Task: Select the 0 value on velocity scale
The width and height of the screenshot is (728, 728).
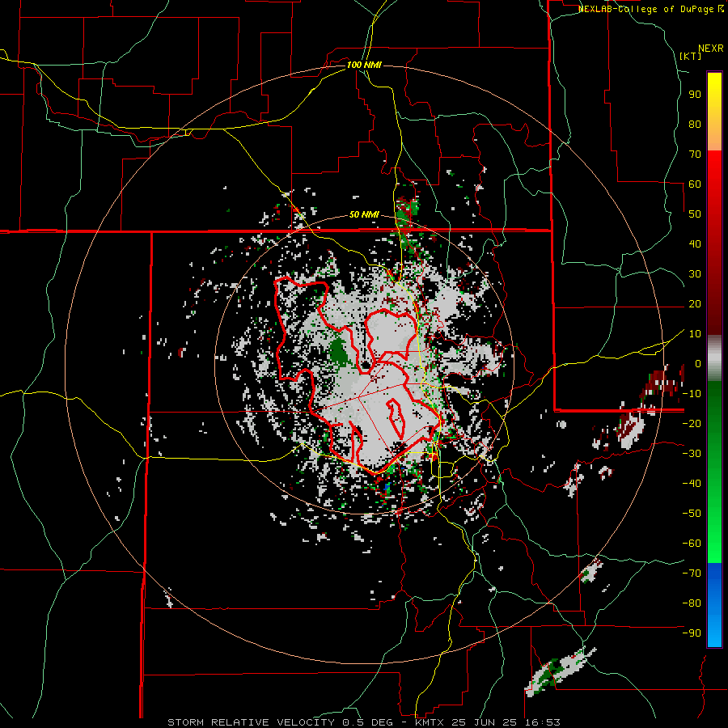Action: point(698,363)
